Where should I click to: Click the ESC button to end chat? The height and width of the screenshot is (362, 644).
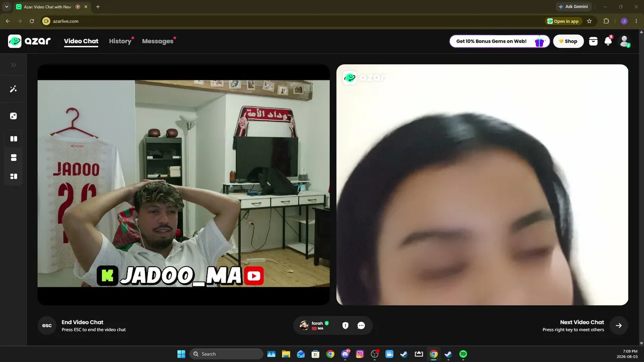(47, 325)
